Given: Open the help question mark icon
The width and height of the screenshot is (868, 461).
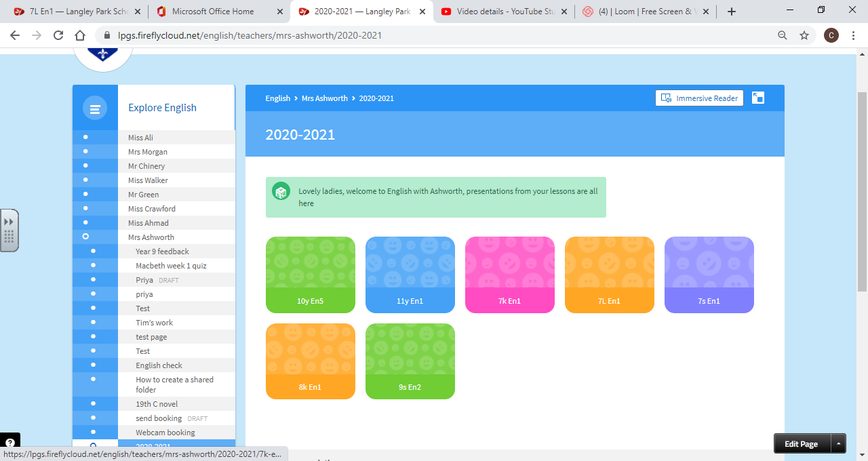Looking at the screenshot, I should tap(9, 443).
